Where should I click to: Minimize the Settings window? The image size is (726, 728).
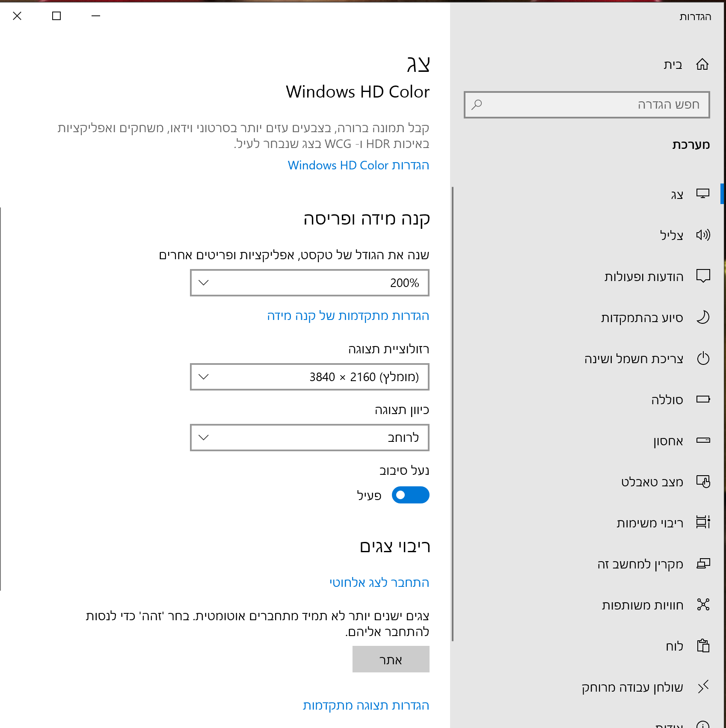pos(96,16)
